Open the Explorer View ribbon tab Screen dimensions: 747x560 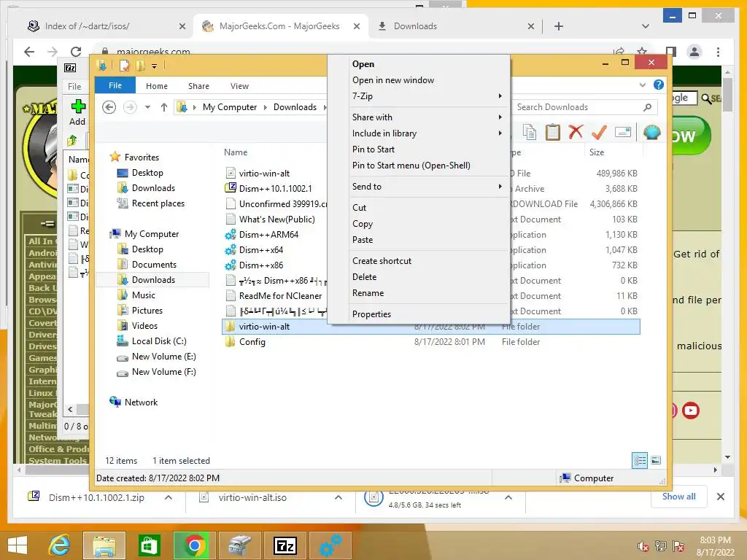pos(239,86)
